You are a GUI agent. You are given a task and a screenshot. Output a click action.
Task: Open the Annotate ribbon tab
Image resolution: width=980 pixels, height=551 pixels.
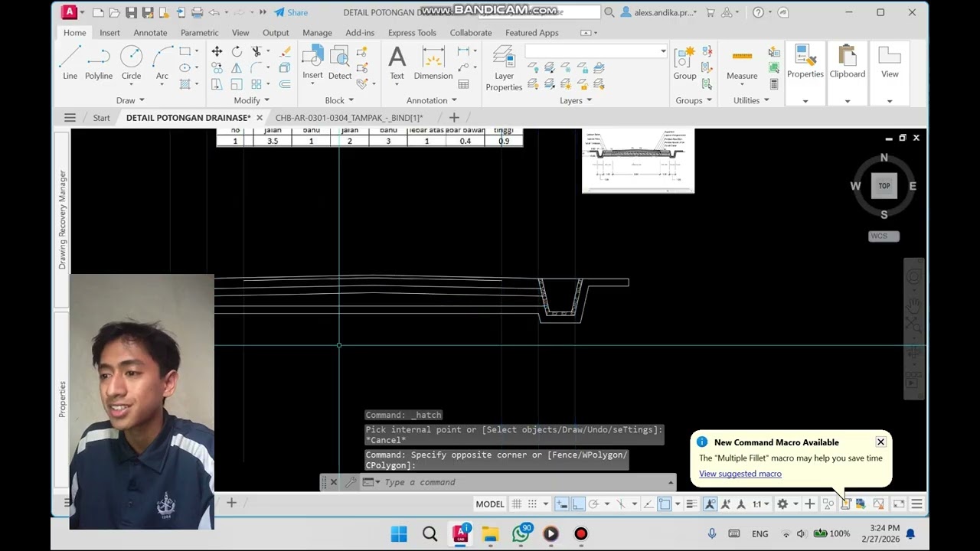(150, 33)
